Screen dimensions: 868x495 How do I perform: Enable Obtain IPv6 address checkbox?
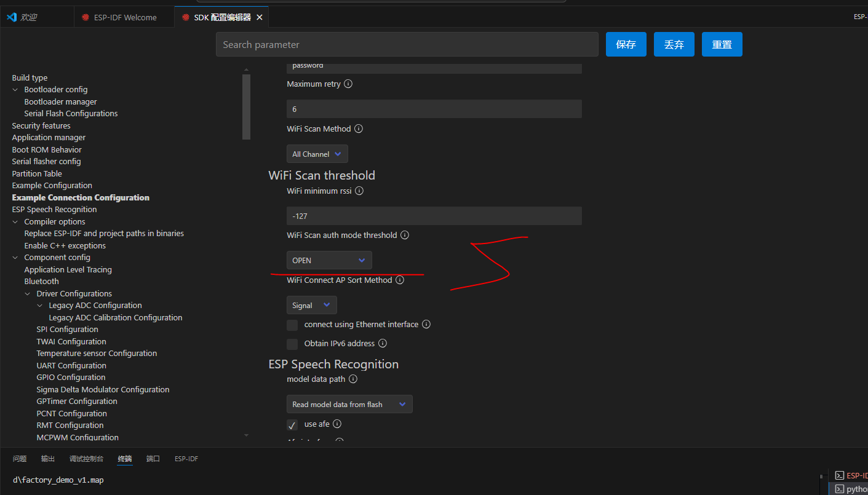(x=292, y=344)
